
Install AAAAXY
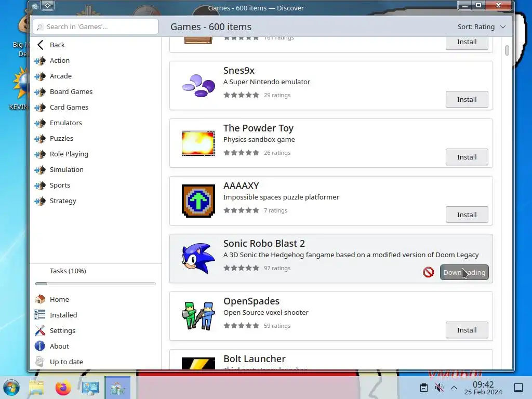pos(467,215)
